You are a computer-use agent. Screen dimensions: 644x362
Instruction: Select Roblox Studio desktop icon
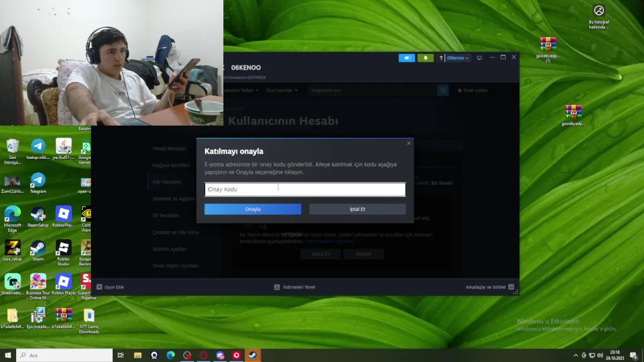coord(63,253)
